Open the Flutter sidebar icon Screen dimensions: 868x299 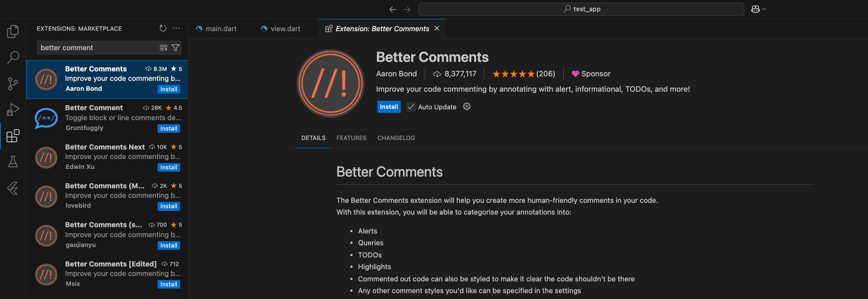click(x=13, y=188)
